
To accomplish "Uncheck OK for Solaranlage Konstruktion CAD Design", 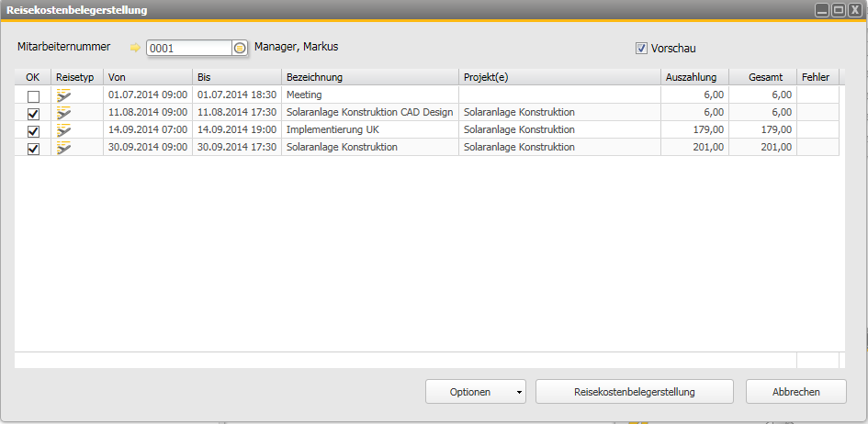I will click(x=34, y=114).
